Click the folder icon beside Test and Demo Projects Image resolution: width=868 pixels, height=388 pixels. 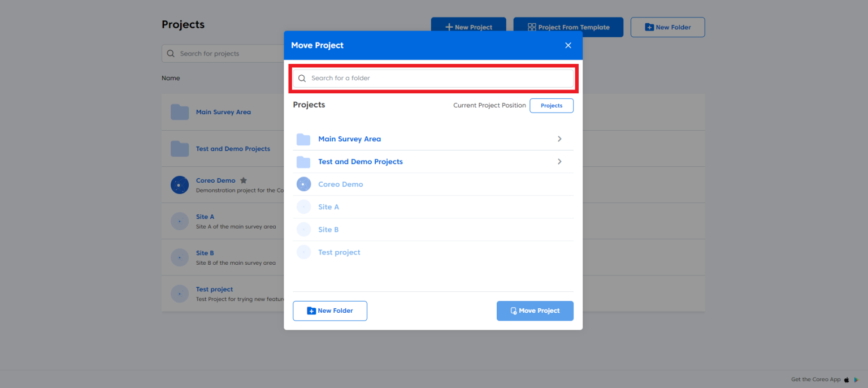[303, 161]
